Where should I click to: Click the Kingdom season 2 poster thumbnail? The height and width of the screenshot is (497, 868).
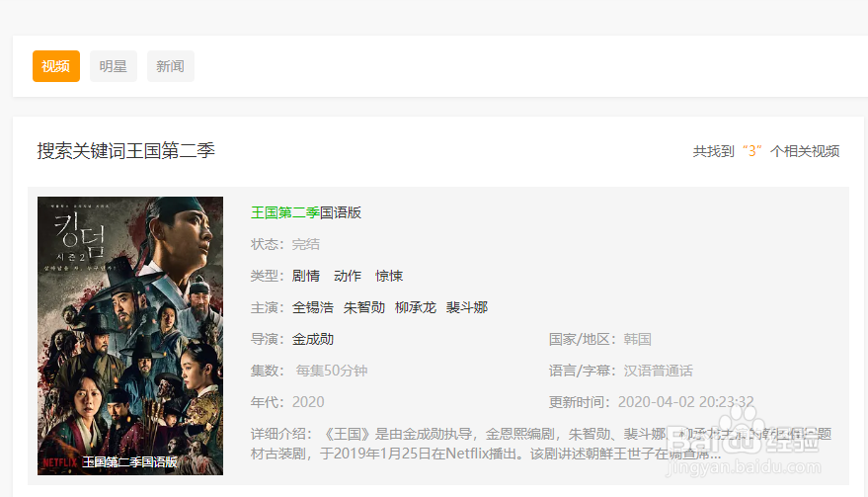pos(130,336)
